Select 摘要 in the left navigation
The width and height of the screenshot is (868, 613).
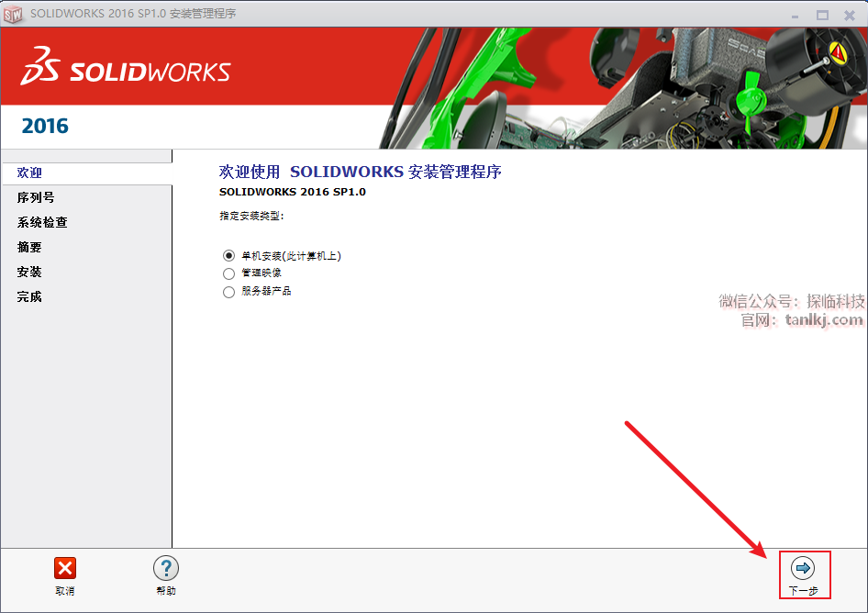(29, 247)
